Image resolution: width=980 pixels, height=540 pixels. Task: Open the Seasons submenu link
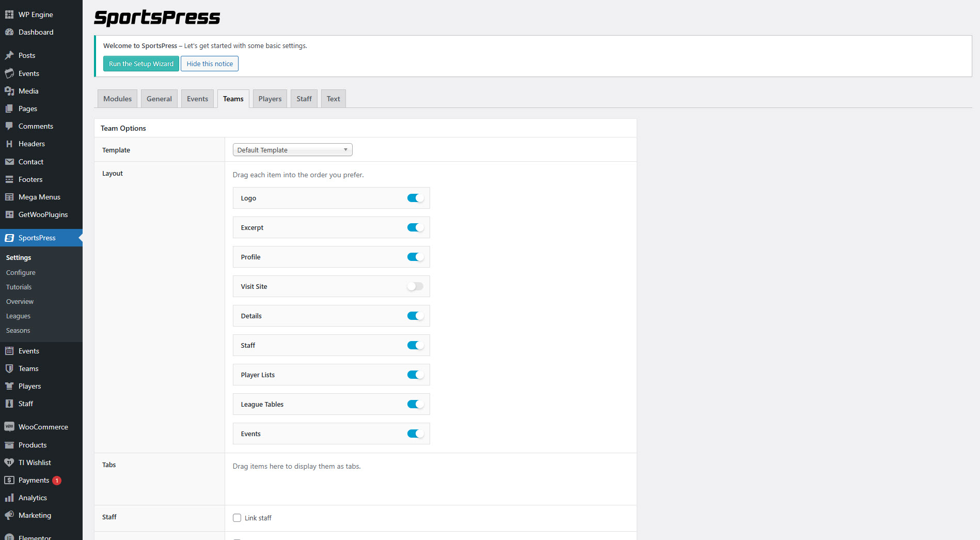18,330
